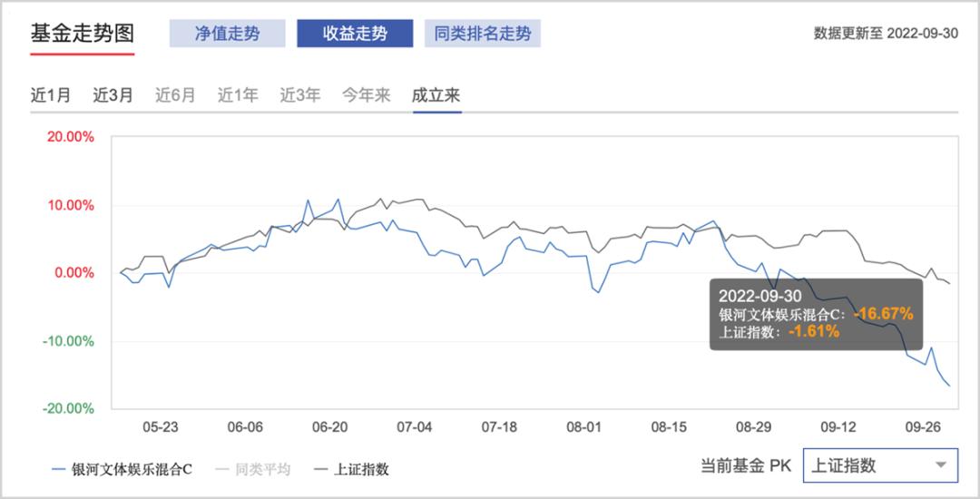Open the 同类排名走势 tab
The image size is (980, 499).
click(x=483, y=34)
